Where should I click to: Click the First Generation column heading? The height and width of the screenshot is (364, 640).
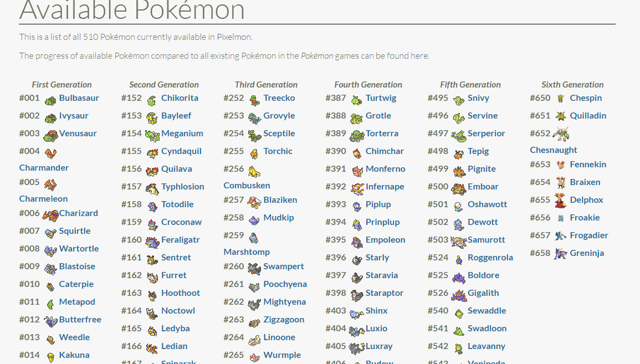pyautogui.click(x=62, y=84)
